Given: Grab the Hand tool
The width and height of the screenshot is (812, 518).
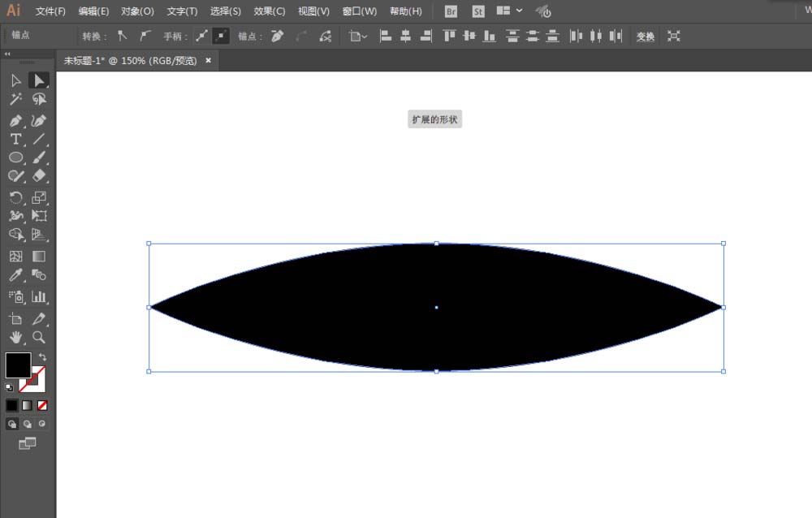Looking at the screenshot, I should tap(15, 338).
